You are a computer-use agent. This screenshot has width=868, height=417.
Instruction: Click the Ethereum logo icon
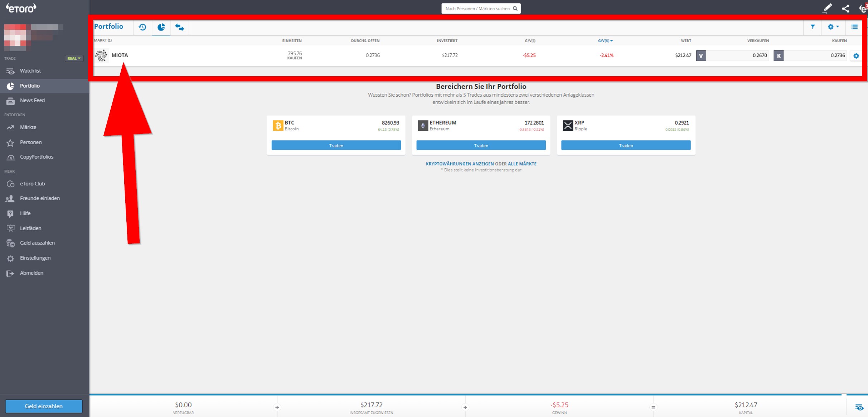point(423,126)
